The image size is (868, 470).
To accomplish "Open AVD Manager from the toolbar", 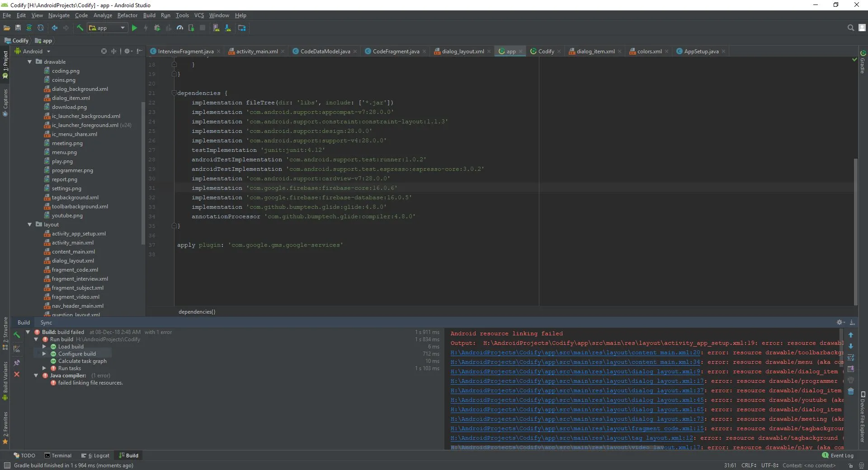I will coord(217,28).
